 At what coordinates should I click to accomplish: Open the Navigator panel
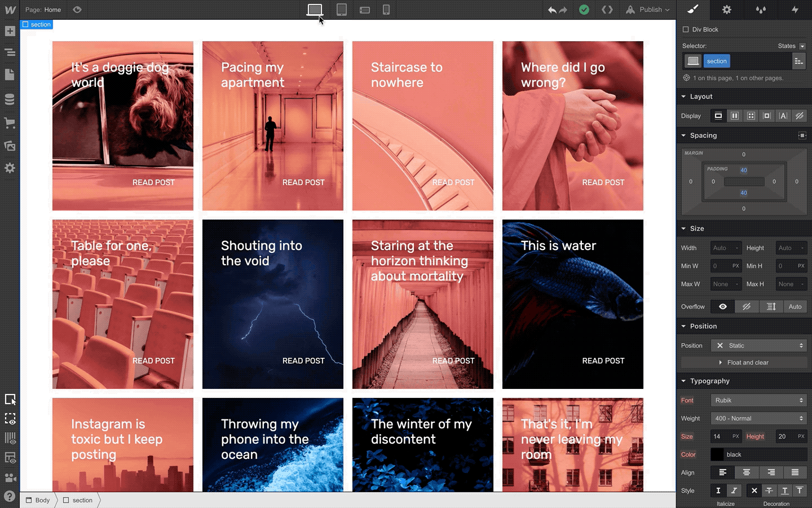10,52
